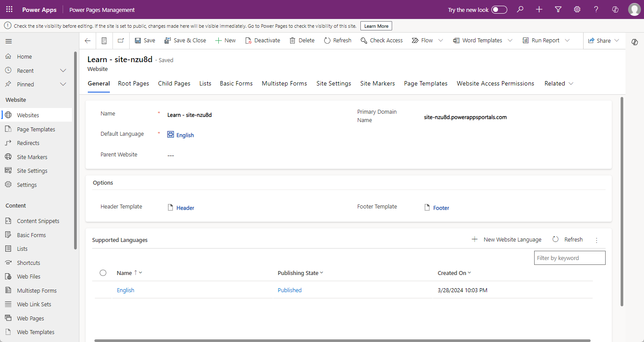The image size is (644, 342).
Task: Expand the Related tab dropdown
Action: pos(571,83)
